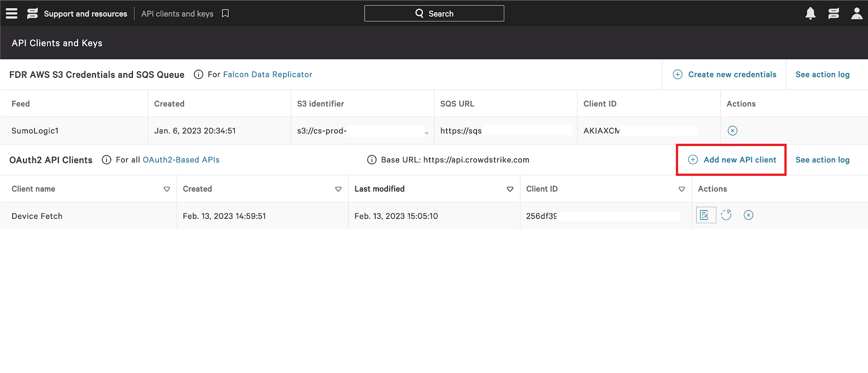Image resolution: width=868 pixels, height=373 pixels.
Task: Delete the Device Fetch API client
Action: [x=748, y=215]
